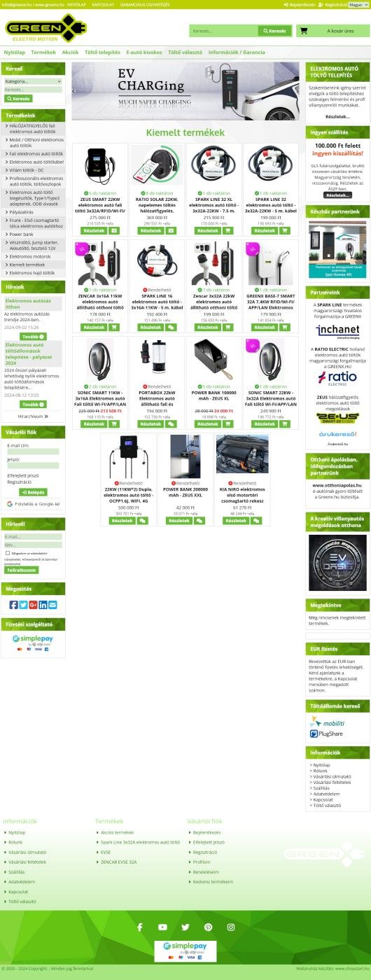Image resolution: width=371 pixels, height=980 pixels.
Task: Open the Akciók menu item
Action: (x=70, y=52)
